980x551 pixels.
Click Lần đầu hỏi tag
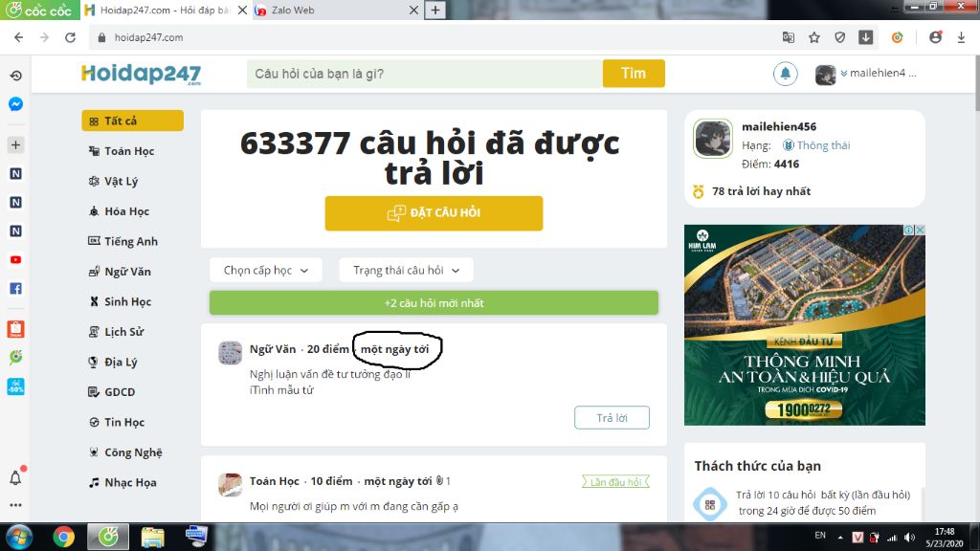[x=615, y=482]
